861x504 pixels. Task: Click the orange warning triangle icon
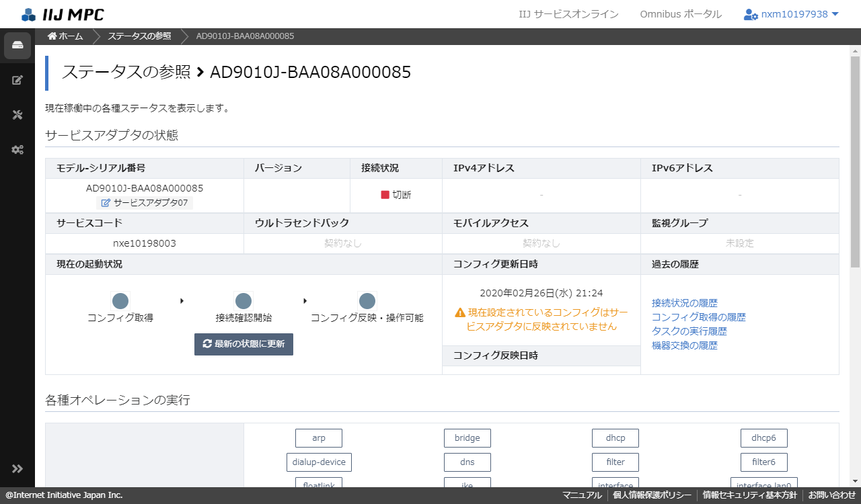tap(460, 312)
